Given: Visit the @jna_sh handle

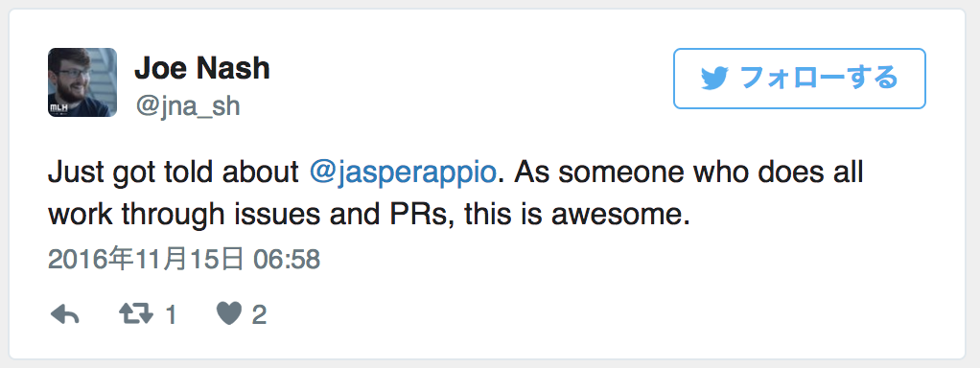Looking at the screenshot, I should coord(188,106).
